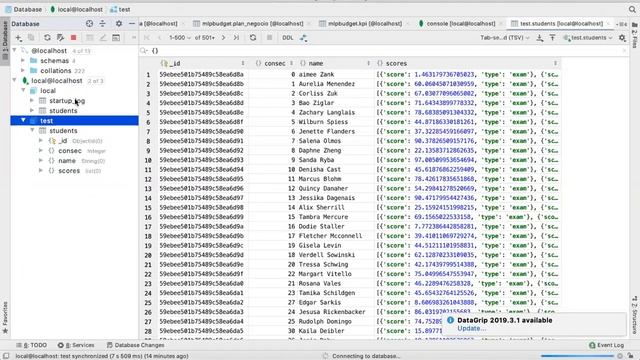The image size is (640, 360).
Task: Select the consec column in the tree
Action: click(70, 151)
